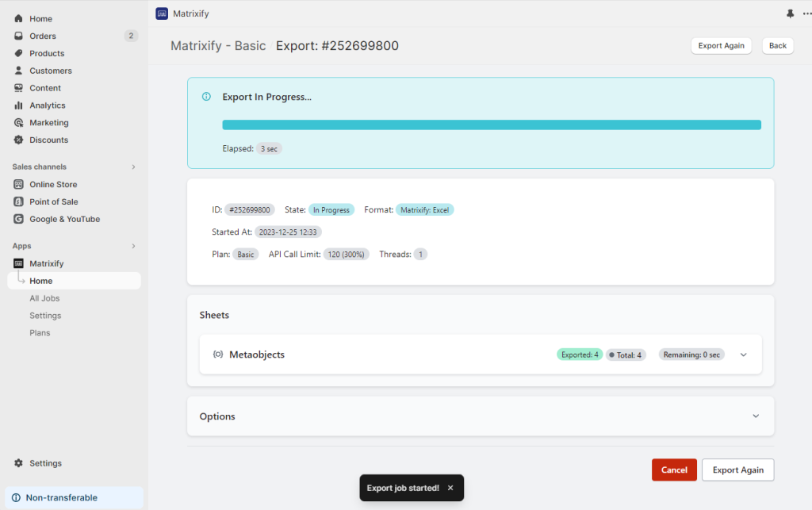Open the All Jobs page in Matrixify
Image resolution: width=812 pixels, height=510 pixels.
point(44,297)
